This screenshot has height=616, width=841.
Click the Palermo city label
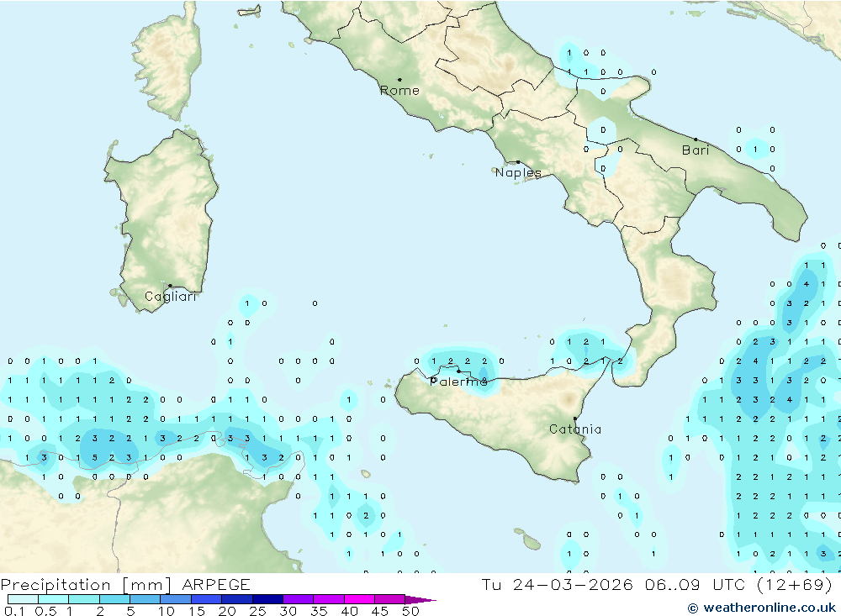click(458, 382)
